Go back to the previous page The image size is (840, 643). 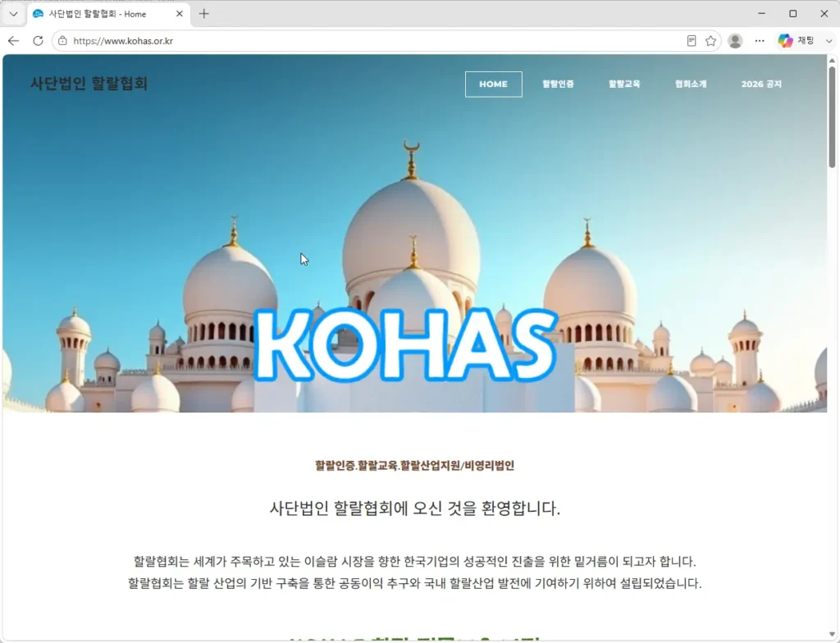[x=13, y=41]
